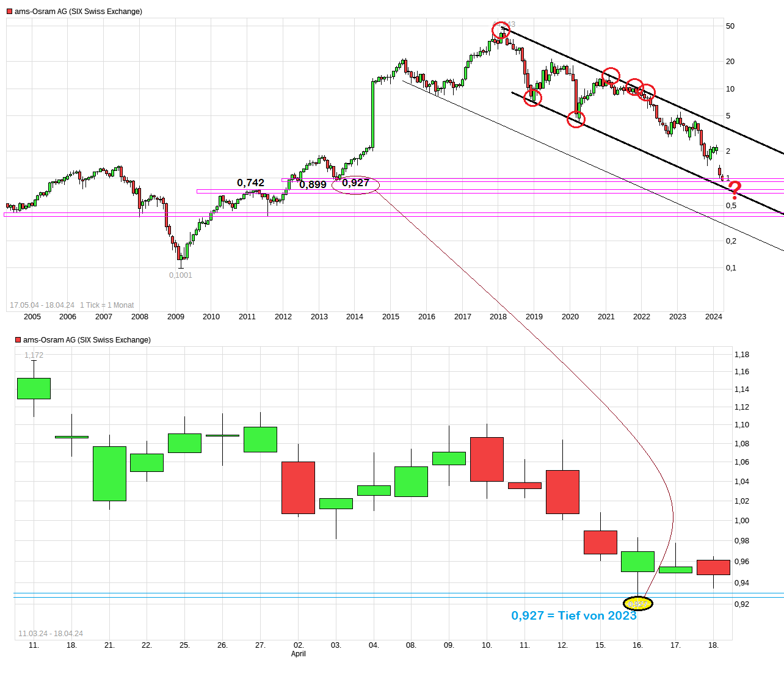Click the 1,00 price level on the daily axis
This screenshot has width=784, height=685.
click(742, 521)
